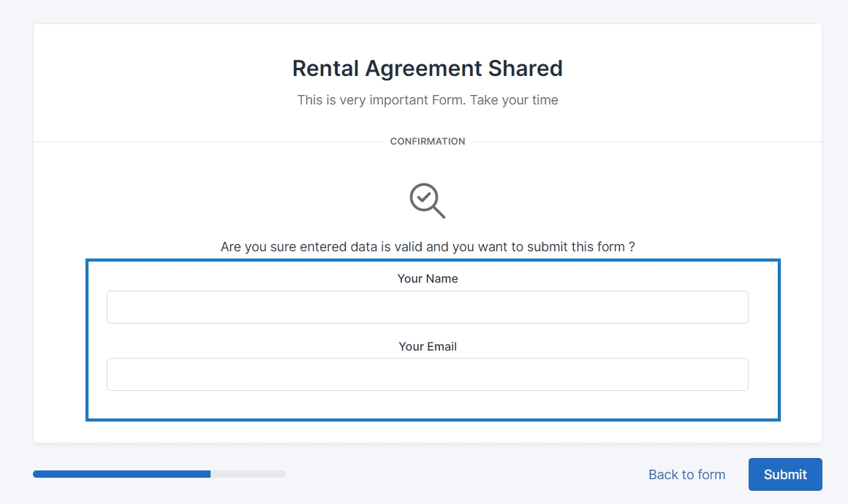Focus the Your Name input field

427,307
